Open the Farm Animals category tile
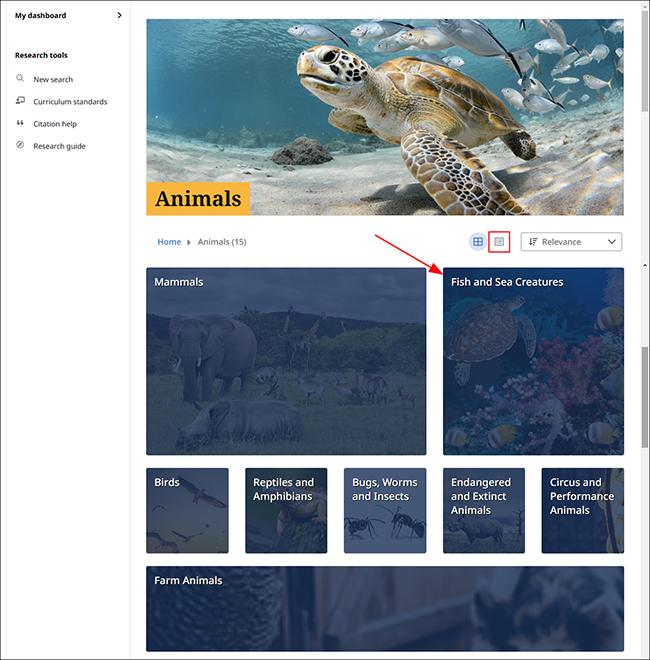This screenshot has width=650, height=660. pyautogui.click(x=385, y=609)
